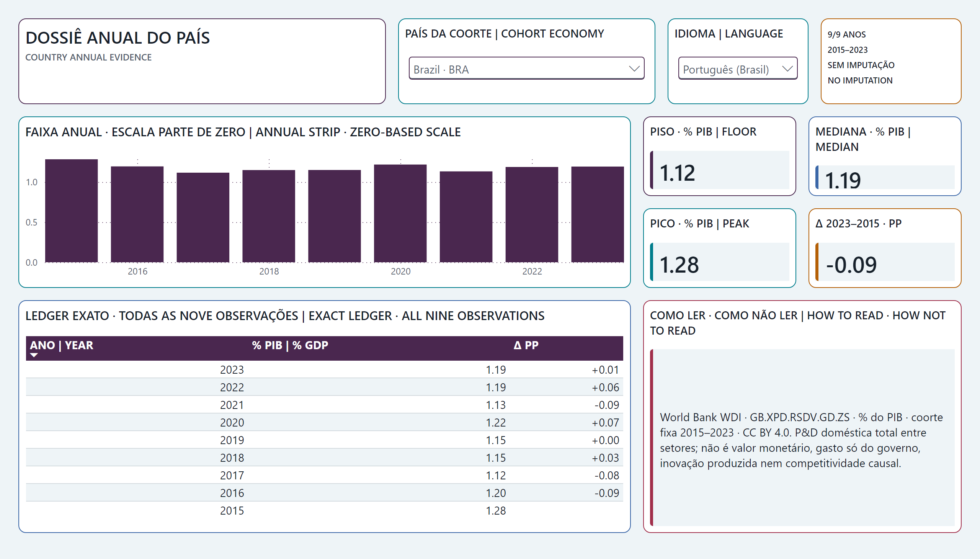Click the -0.08 delta in the 2017 row
980x559 pixels.
(x=607, y=476)
